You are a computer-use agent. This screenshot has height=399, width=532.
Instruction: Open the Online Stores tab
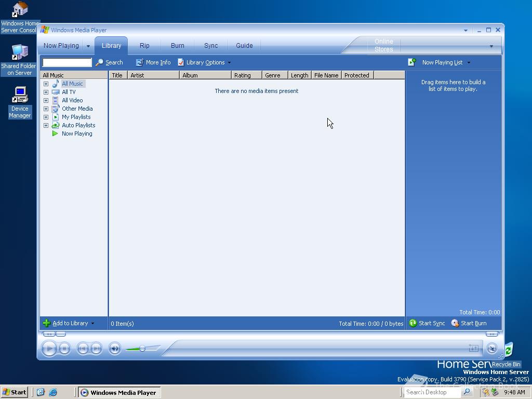coord(384,46)
